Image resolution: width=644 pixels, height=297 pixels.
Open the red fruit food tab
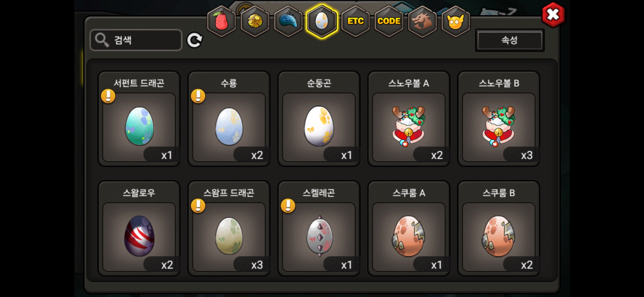(222, 21)
